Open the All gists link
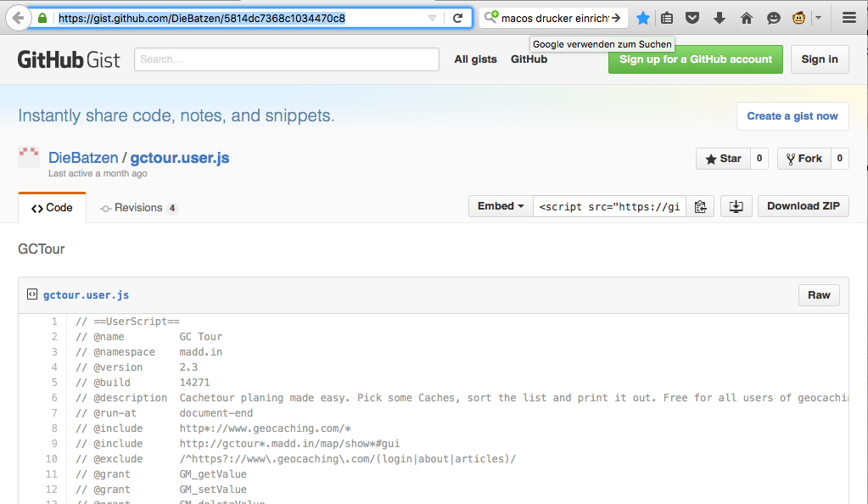Image resolution: width=868 pixels, height=504 pixels. click(475, 59)
